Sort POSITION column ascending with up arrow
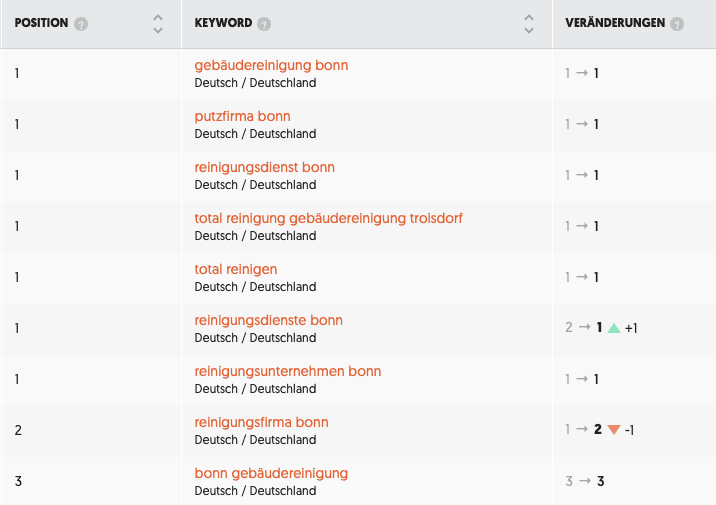 [158, 18]
